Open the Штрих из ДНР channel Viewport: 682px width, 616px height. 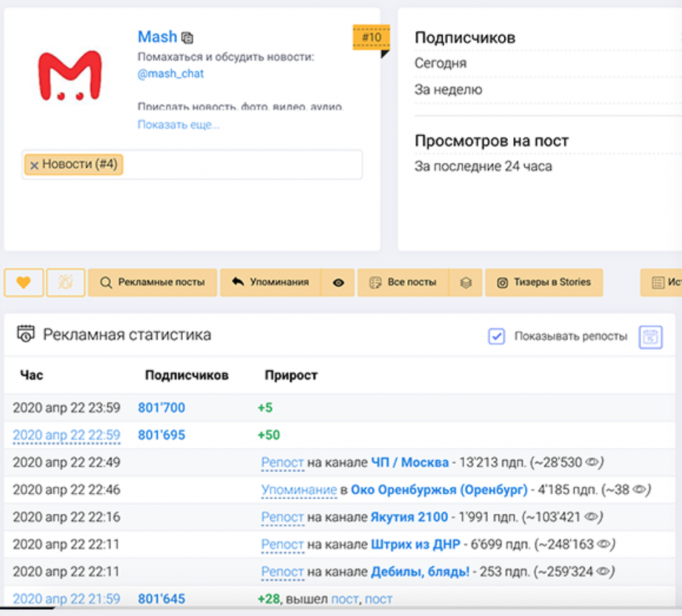[416, 545]
